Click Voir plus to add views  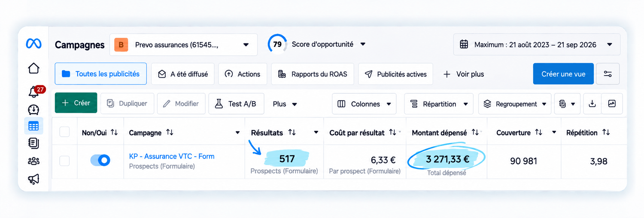[463, 74]
